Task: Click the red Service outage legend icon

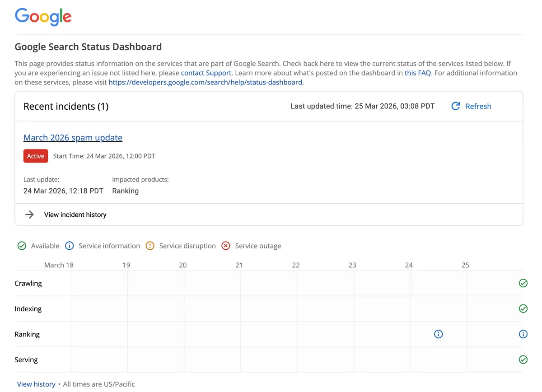Action: coord(225,246)
